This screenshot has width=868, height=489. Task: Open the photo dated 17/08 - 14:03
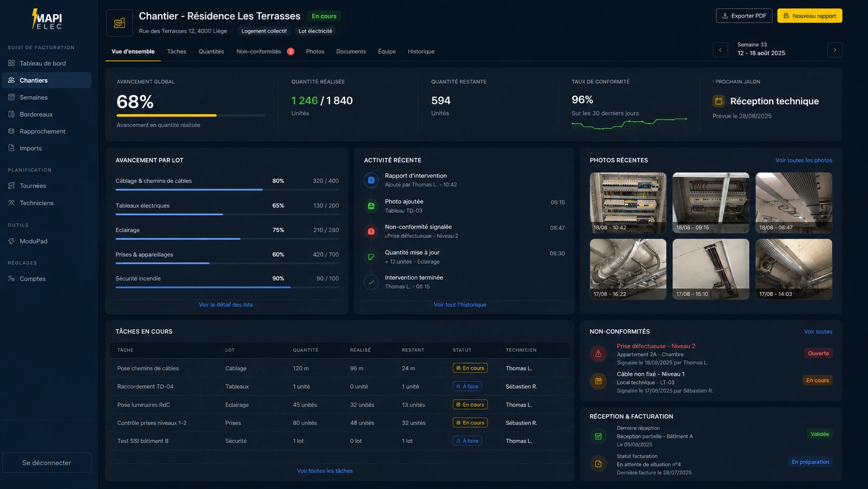794,269
